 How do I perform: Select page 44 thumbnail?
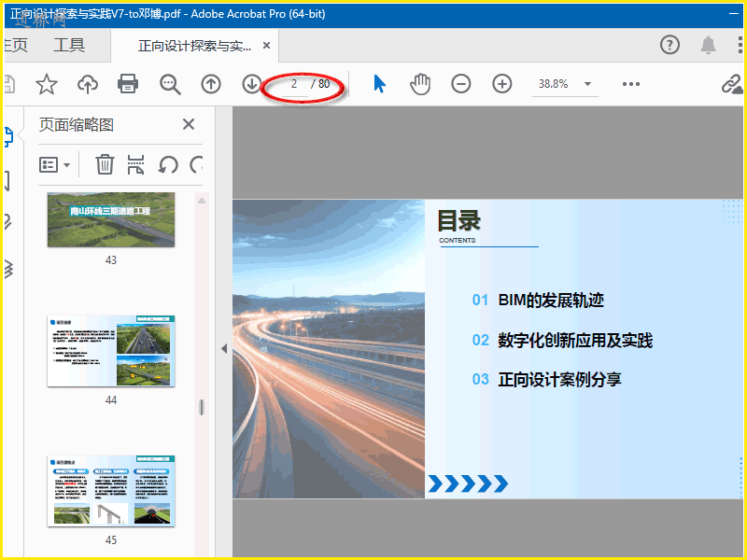111,351
